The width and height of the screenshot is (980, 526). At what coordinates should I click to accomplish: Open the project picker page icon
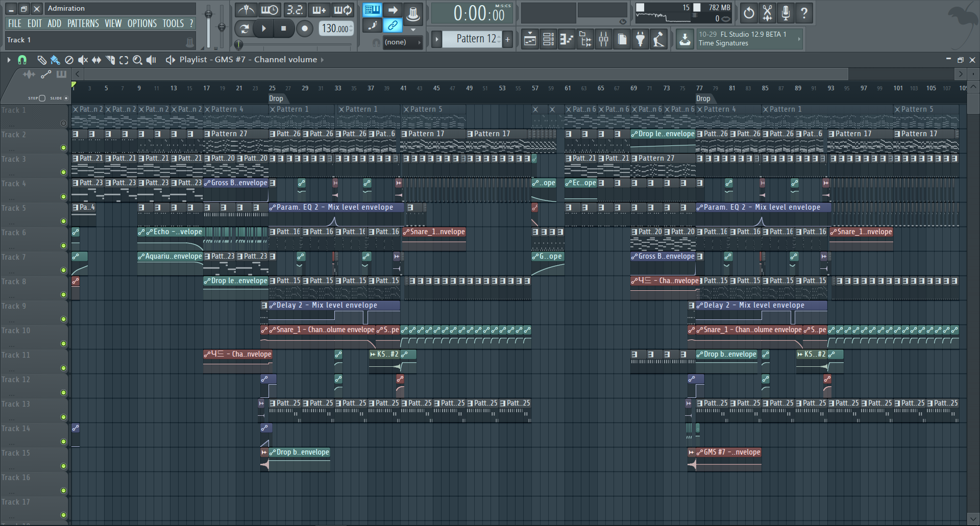622,39
